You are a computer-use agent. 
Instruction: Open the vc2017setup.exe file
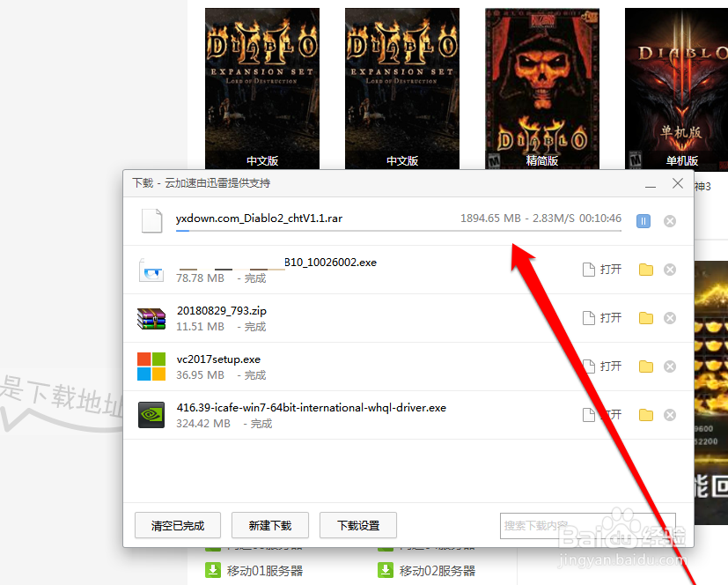pos(602,367)
